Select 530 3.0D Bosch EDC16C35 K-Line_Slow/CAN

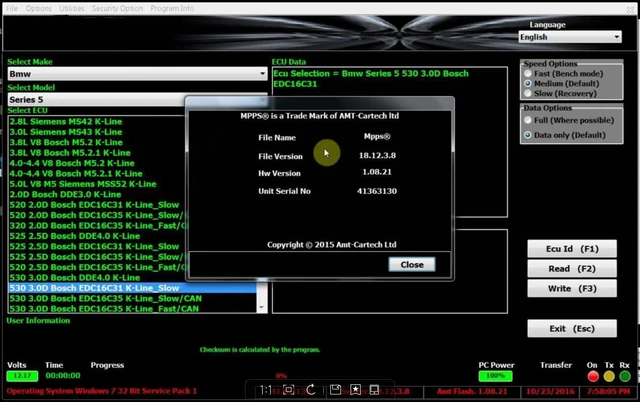106,298
